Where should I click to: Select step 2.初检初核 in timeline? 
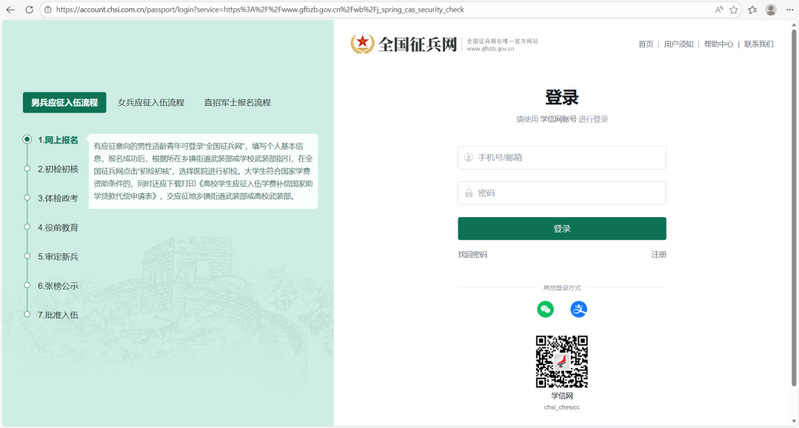[x=57, y=169]
